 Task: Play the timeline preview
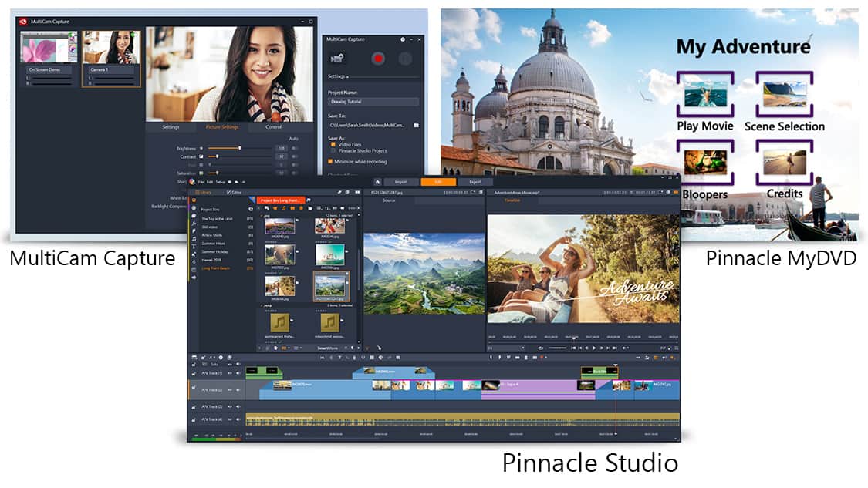[594, 348]
